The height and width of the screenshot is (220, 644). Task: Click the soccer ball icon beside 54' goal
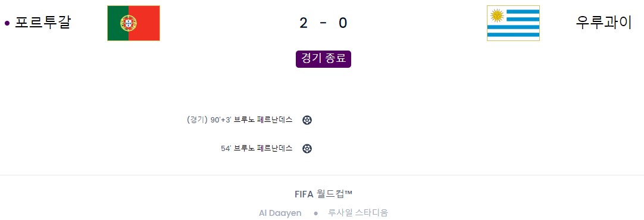[x=307, y=149]
